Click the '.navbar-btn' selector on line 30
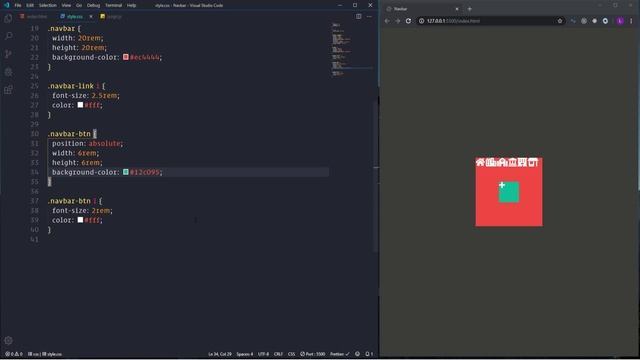This screenshot has width=640, height=360. click(x=69, y=133)
